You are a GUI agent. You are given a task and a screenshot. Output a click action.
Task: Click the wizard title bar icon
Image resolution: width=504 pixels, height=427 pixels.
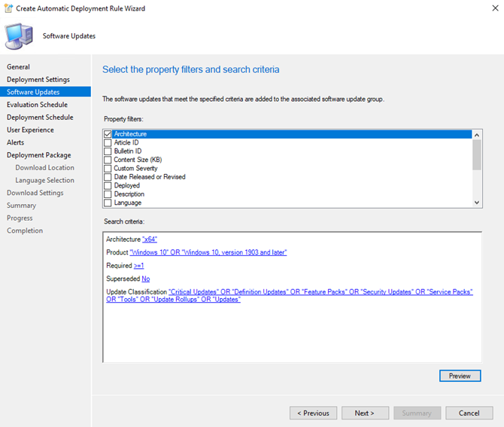click(x=8, y=8)
